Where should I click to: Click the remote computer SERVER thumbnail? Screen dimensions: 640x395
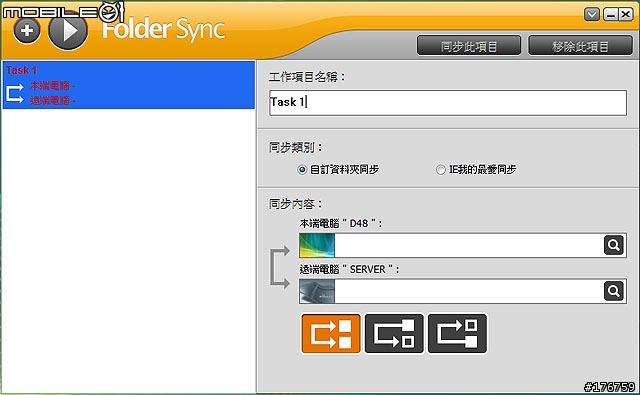point(317,291)
